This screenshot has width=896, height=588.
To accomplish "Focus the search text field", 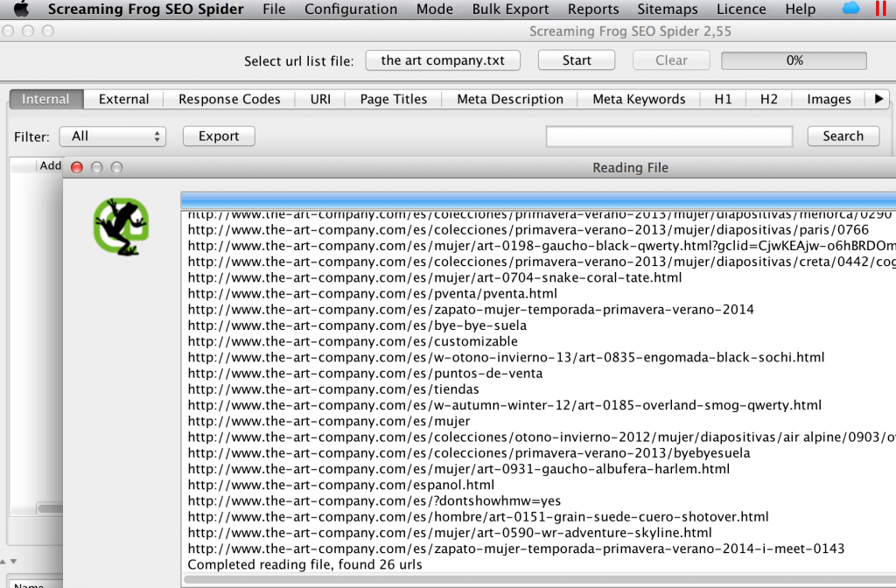I will point(668,136).
